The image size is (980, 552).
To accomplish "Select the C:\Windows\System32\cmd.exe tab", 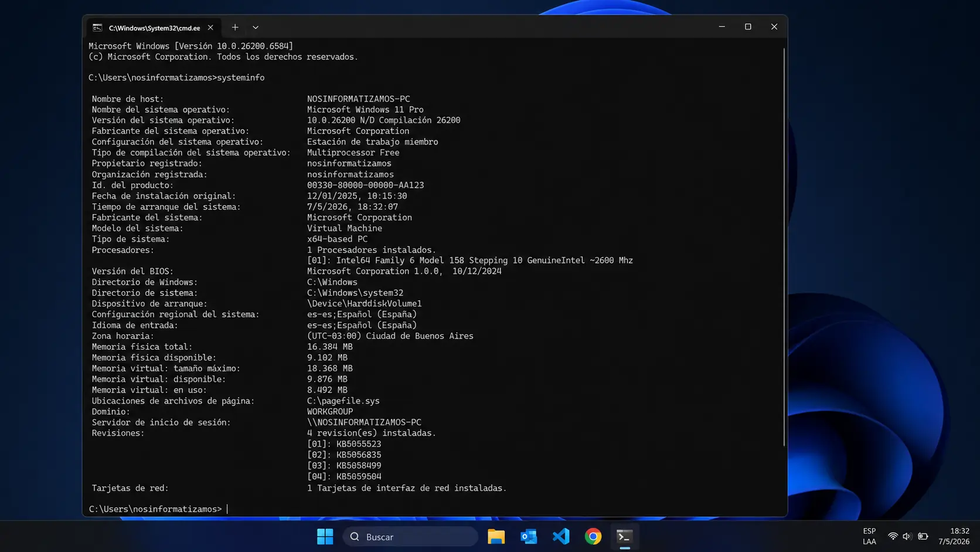I will click(154, 28).
